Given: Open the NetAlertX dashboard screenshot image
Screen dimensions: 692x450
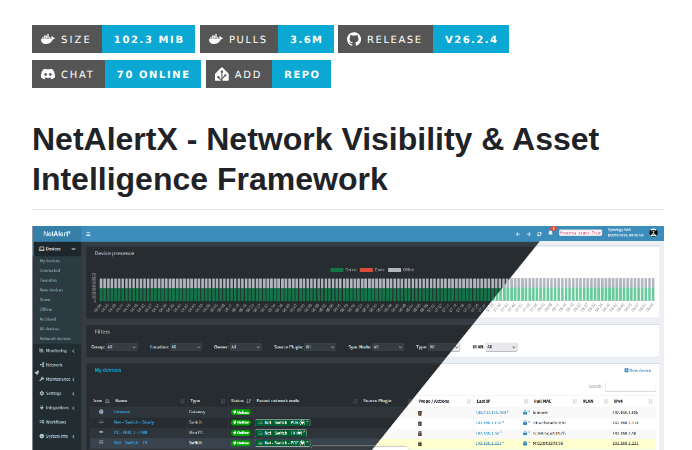Looking at the screenshot, I should pyautogui.click(x=348, y=338).
